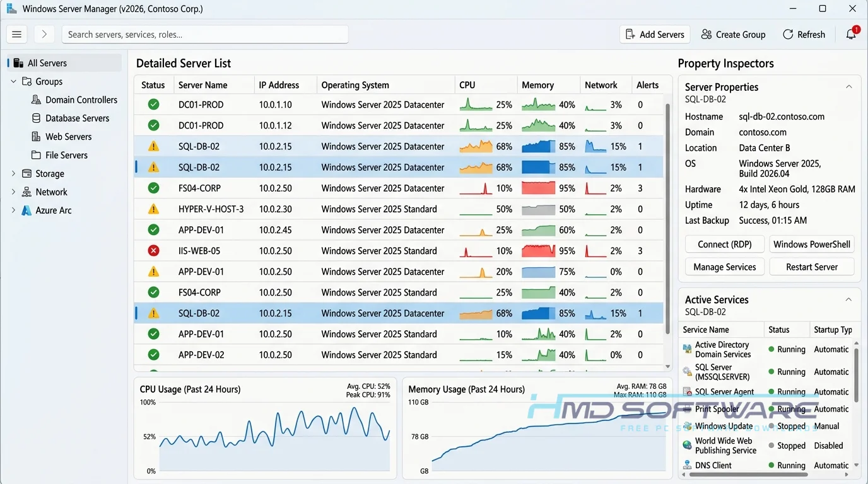This screenshot has width=868, height=484.
Task: Select the IP address cell 10.0.2.45
Action: [x=275, y=230]
